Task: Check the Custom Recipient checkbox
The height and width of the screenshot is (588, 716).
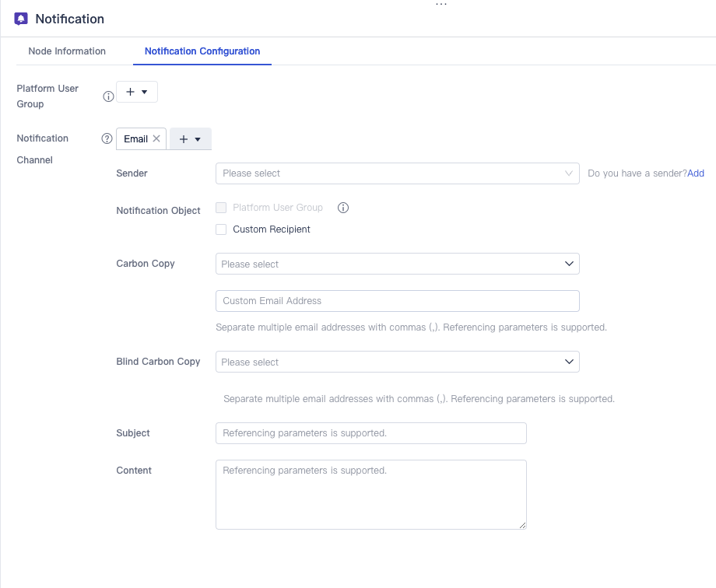Action: click(221, 229)
